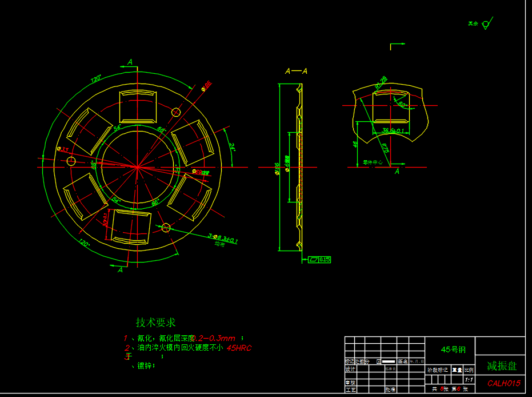The width and height of the screenshot is (532, 397).
Task: Select the A—A section view label
Action: [297, 72]
